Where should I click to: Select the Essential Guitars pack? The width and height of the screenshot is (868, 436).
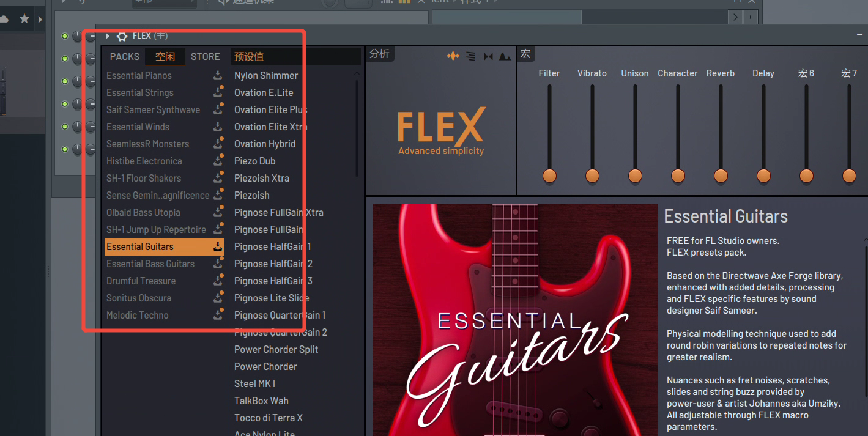[165, 247]
